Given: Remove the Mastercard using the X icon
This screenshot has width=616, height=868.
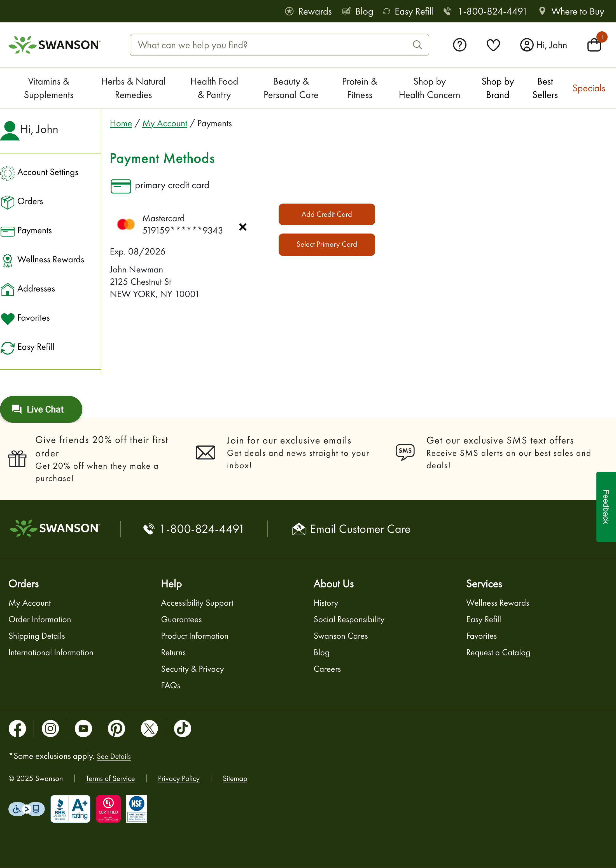Looking at the screenshot, I should click(x=243, y=227).
